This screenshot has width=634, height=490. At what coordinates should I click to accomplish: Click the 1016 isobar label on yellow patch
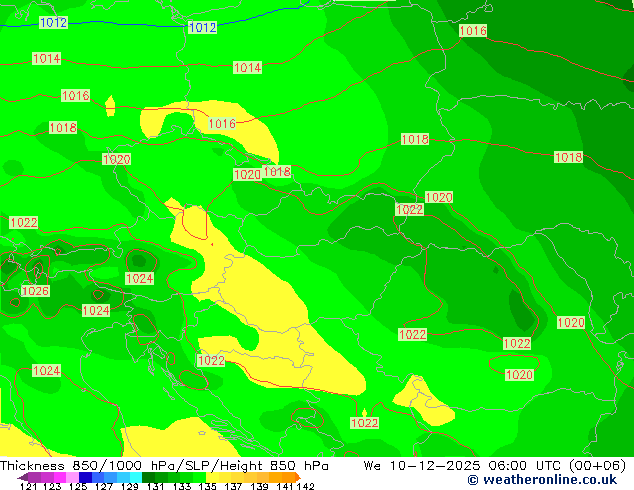click(x=222, y=123)
